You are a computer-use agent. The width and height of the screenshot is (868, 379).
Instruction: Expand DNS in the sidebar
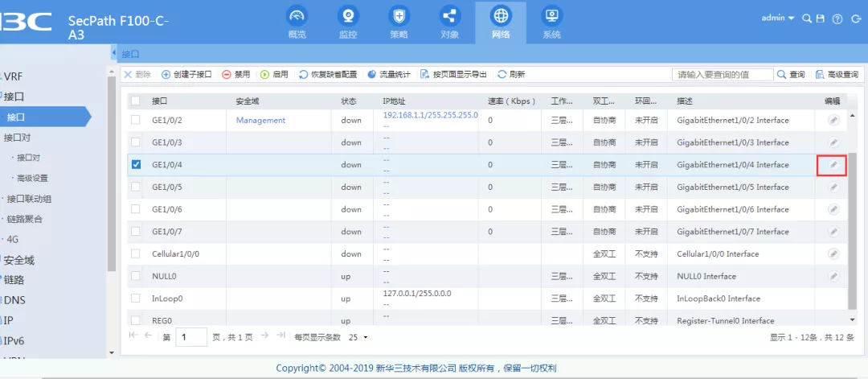(x=15, y=300)
